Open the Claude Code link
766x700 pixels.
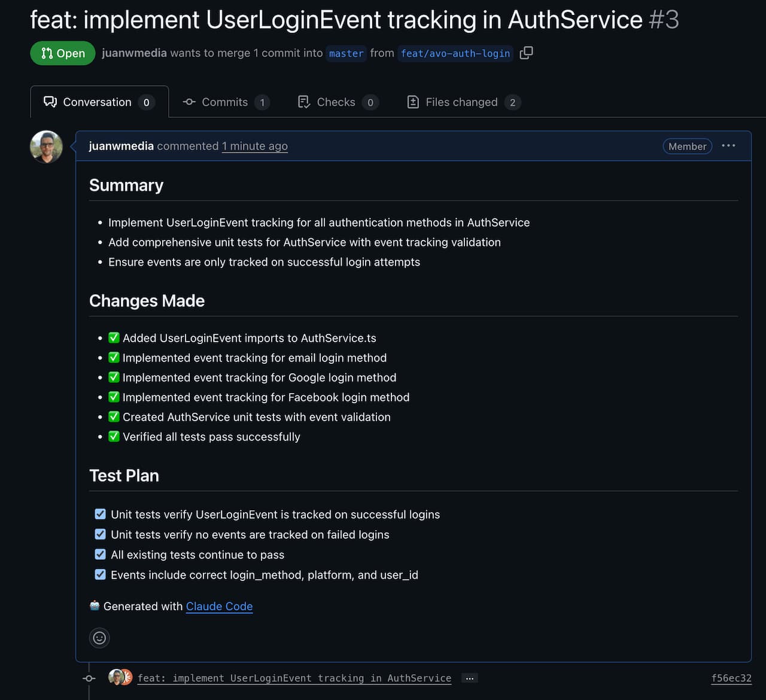(x=219, y=606)
